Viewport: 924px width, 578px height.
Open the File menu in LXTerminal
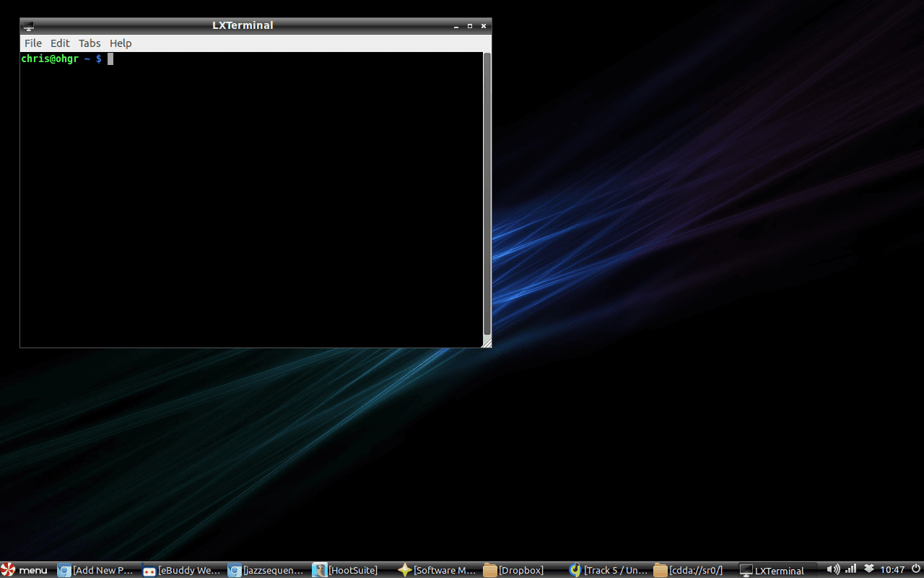(x=33, y=43)
